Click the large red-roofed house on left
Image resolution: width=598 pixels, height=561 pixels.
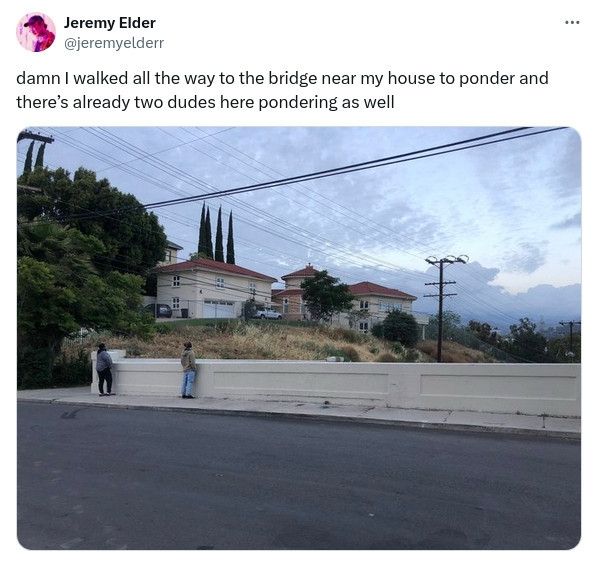tap(214, 289)
